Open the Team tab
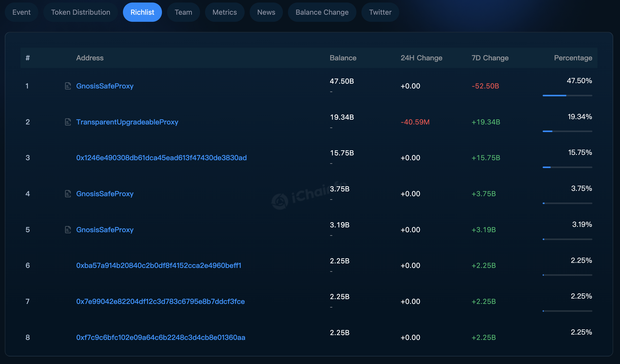Image resolution: width=620 pixels, height=364 pixels. (183, 12)
